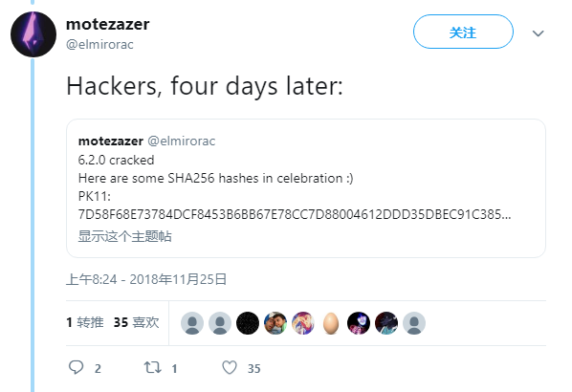Open the last gray default avatar
This screenshot has height=392, width=572.
414,323
